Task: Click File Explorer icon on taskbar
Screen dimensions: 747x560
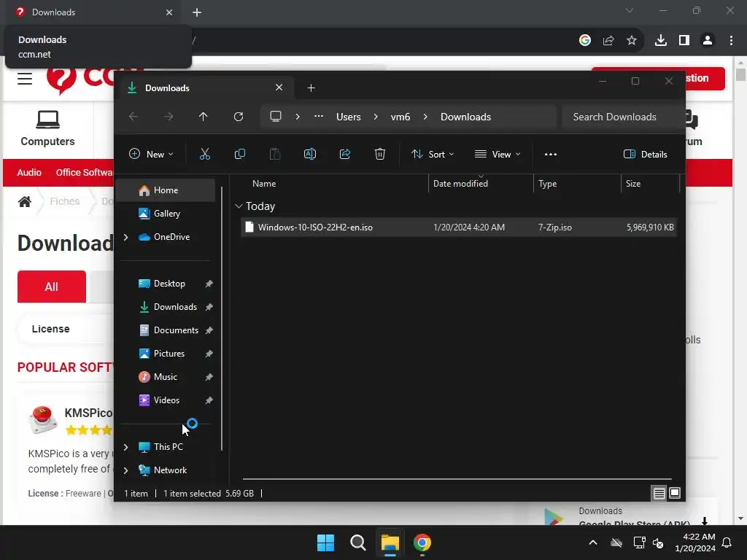Action: pyautogui.click(x=390, y=542)
